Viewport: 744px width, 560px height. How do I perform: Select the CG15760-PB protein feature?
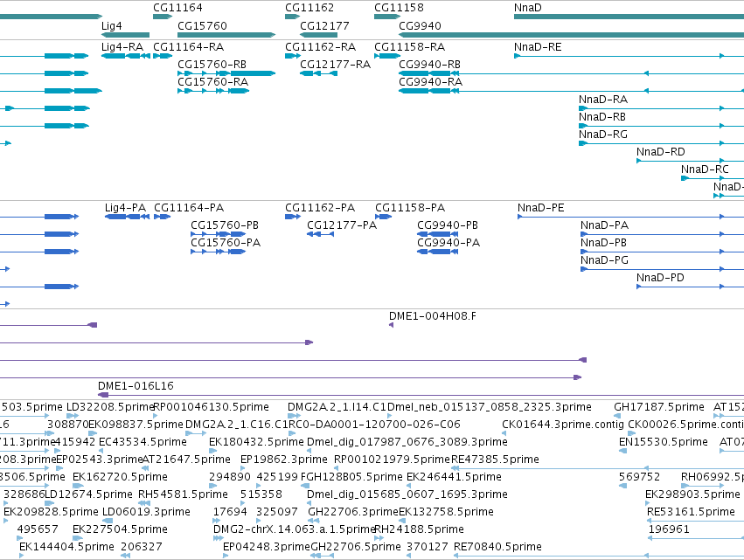tap(219, 234)
